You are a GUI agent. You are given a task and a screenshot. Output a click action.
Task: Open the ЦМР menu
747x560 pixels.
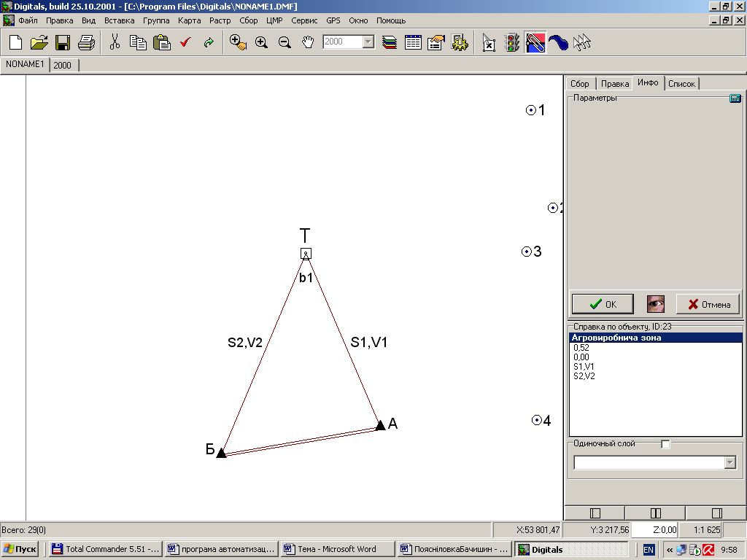coord(274,20)
